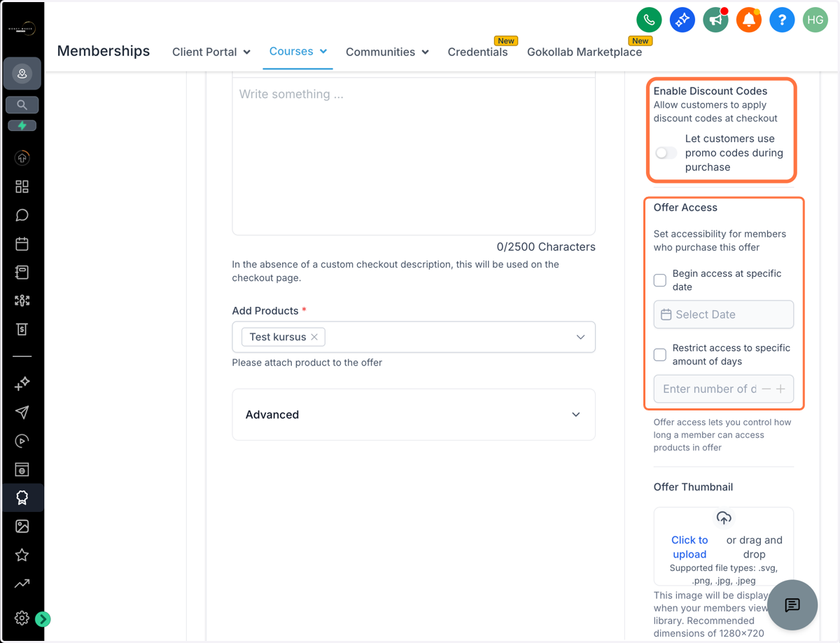Click the 'Enable Discount Codes' heading
This screenshot has width=840, height=643.
(710, 91)
